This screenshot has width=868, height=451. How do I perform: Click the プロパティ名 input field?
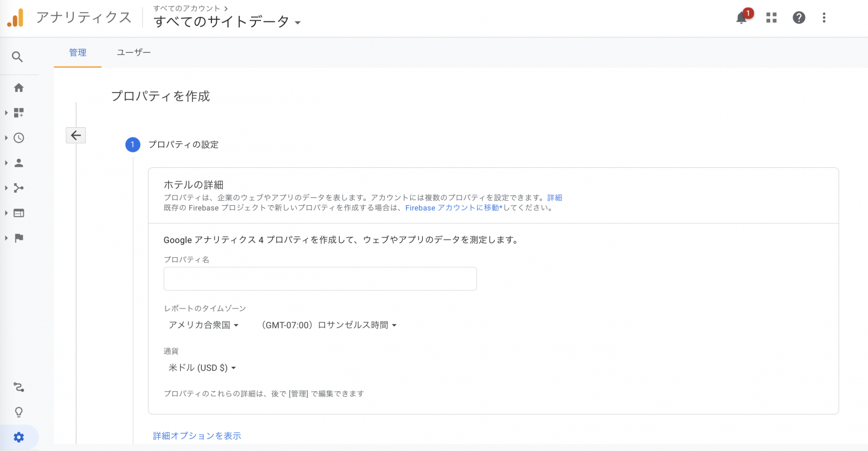[320, 279]
